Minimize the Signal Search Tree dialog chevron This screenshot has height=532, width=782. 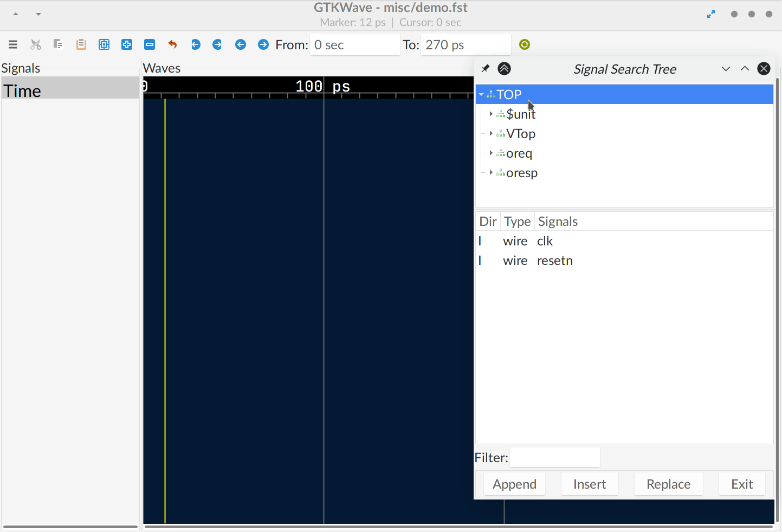tap(726, 69)
